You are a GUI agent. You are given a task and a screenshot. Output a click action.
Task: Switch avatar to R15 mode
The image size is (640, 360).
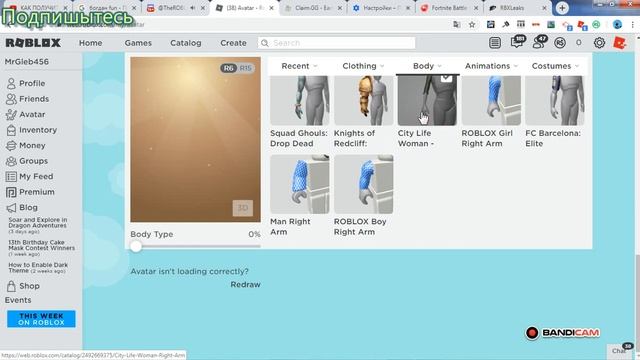245,68
